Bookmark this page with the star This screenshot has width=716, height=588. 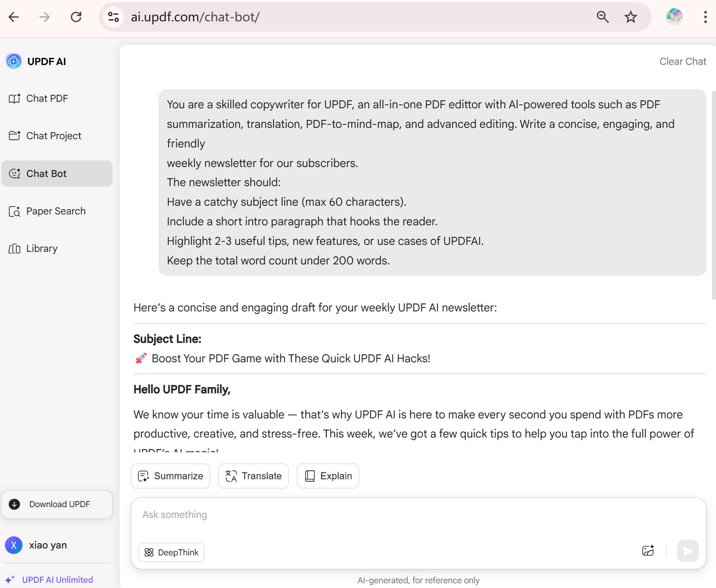point(630,17)
